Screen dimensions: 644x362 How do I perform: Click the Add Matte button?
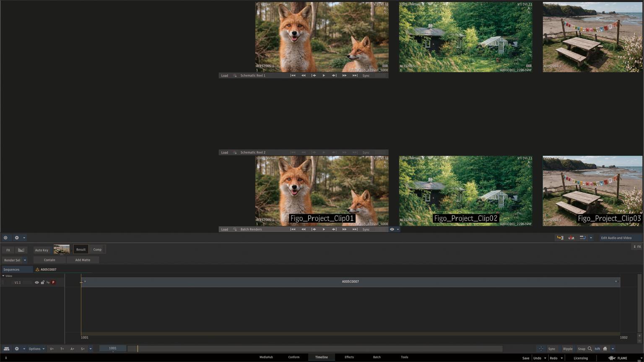83,260
